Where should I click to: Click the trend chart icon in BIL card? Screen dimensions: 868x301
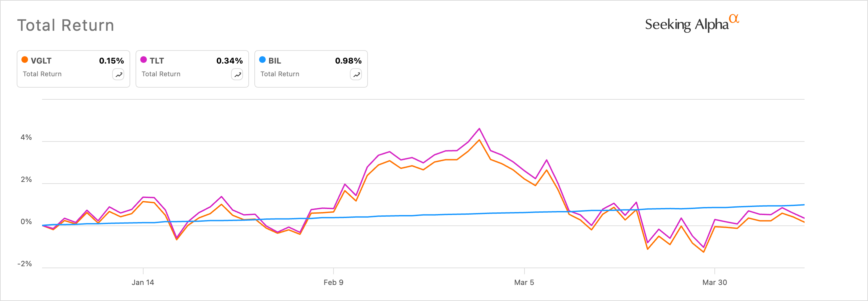pos(356,75)
